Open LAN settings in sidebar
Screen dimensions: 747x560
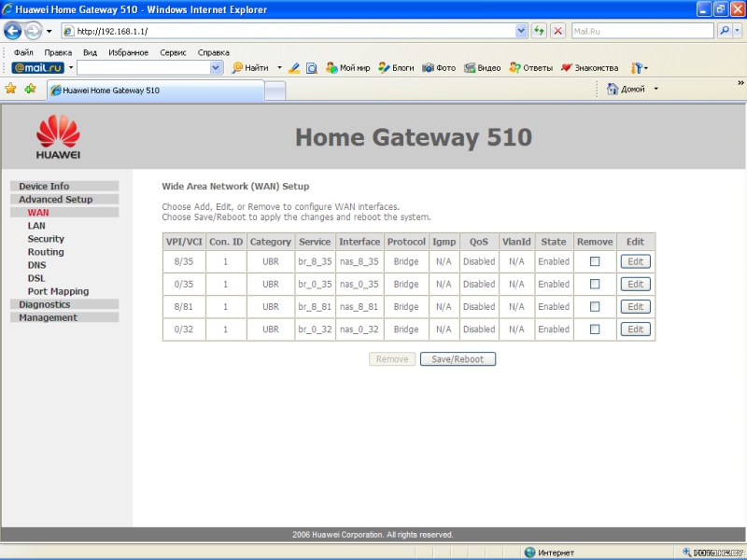tap(36, 226)
